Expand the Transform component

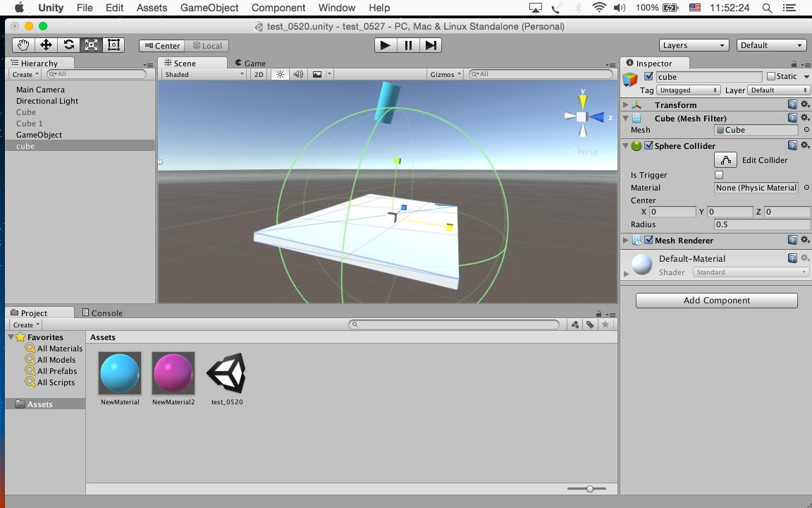click(626, 104)
